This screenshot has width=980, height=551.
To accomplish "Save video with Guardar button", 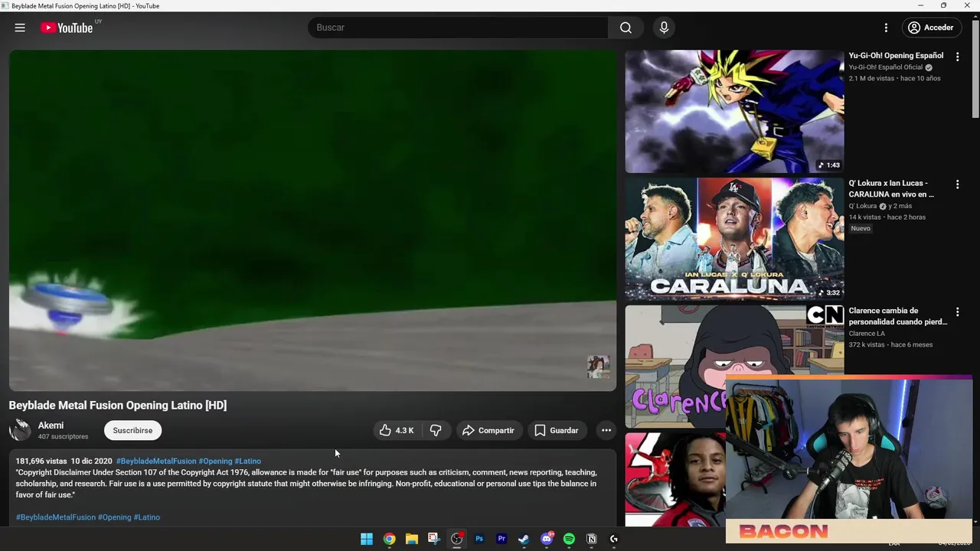I will pyautogui.click(x=557, y=430).
